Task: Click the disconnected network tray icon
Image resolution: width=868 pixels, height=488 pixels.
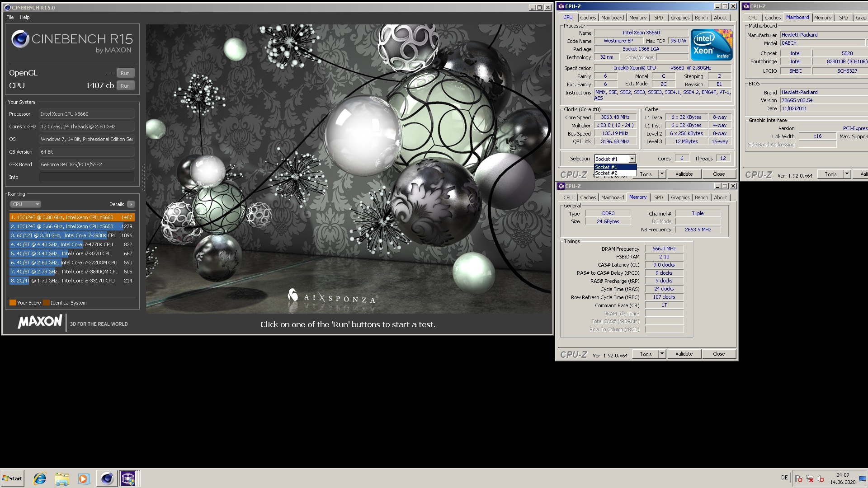Action: (x=810, y=479)
